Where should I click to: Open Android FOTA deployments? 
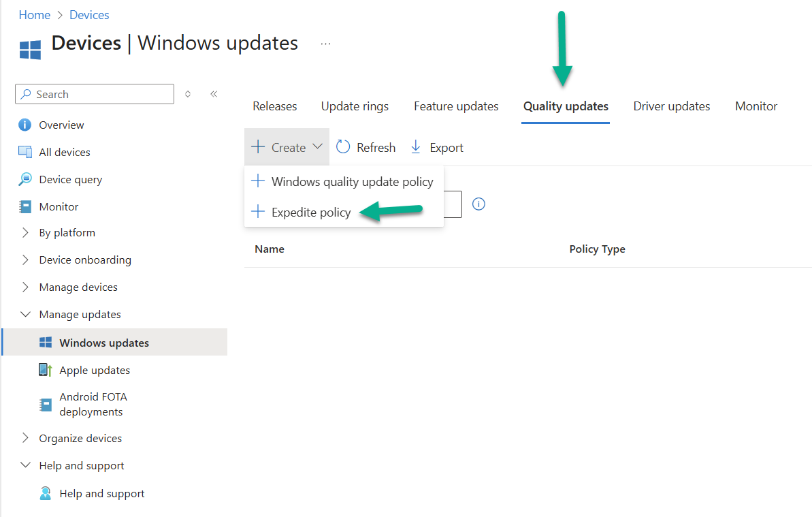pyautogui.click(x=93, y=404)
